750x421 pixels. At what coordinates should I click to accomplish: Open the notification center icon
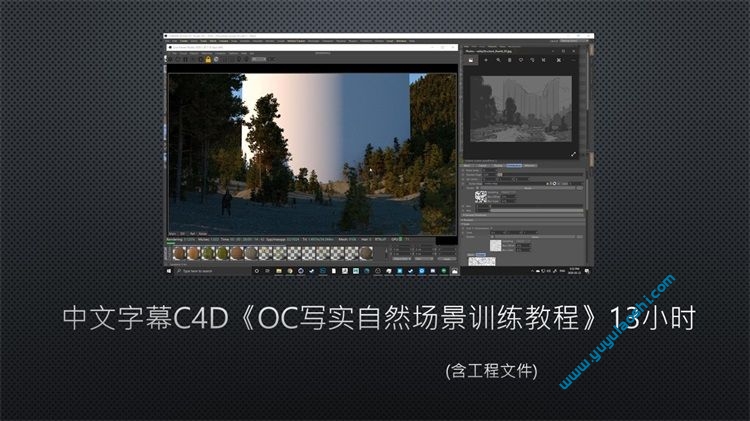coord(587,271)
